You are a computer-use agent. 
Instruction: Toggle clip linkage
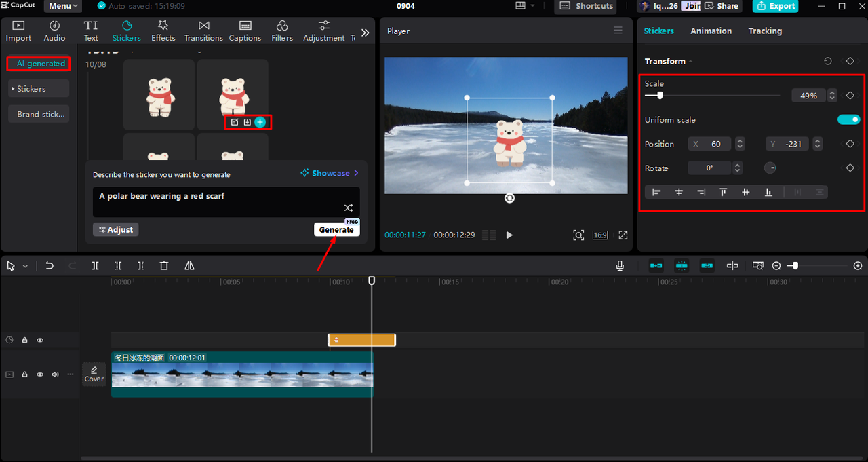707,266
